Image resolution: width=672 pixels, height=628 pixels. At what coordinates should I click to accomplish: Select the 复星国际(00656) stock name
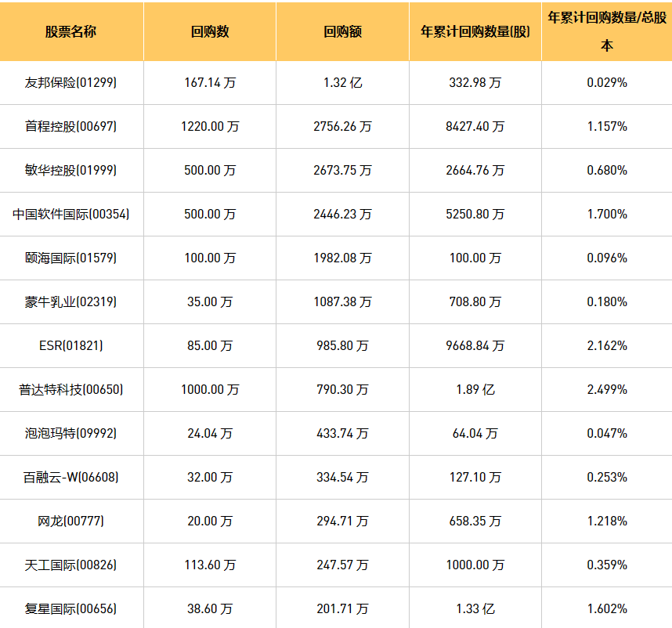point(71,608)
